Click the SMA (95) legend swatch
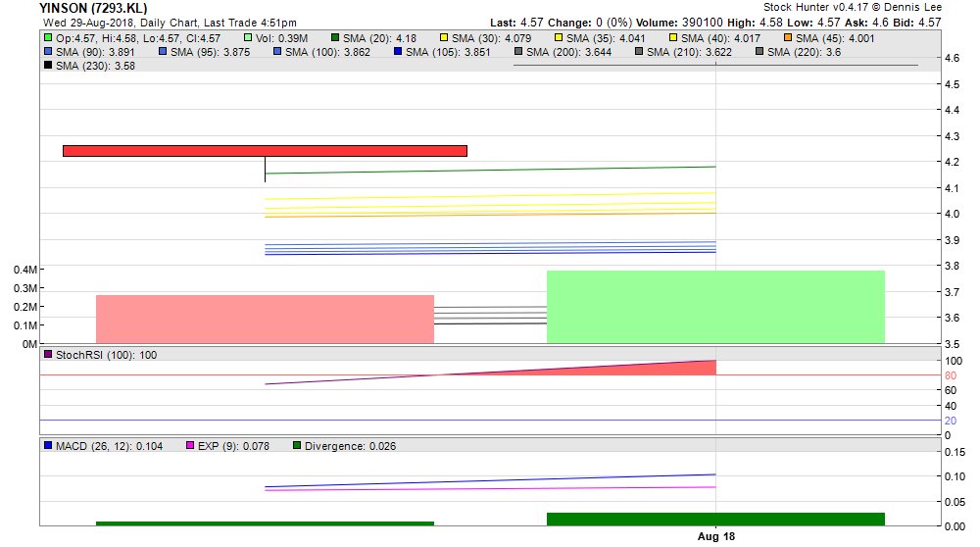The width and height of the screenshot is (980, 547). click(163, 52)
